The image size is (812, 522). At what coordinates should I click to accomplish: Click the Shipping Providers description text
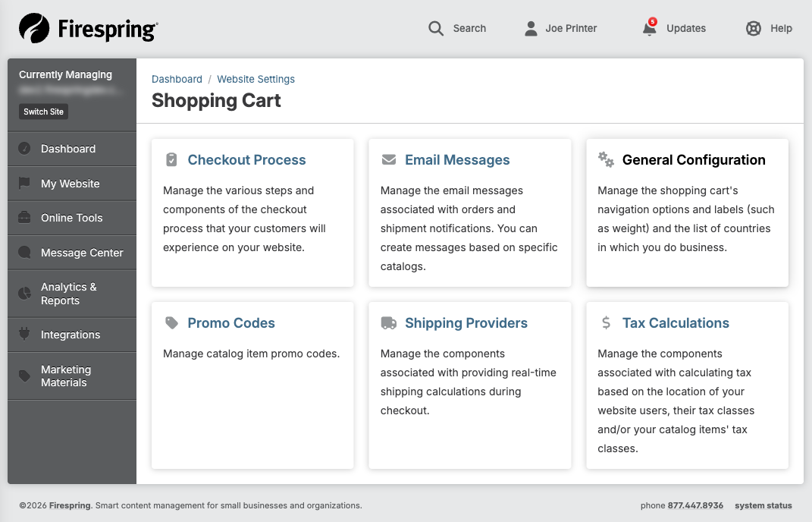[x=468, y=382]
